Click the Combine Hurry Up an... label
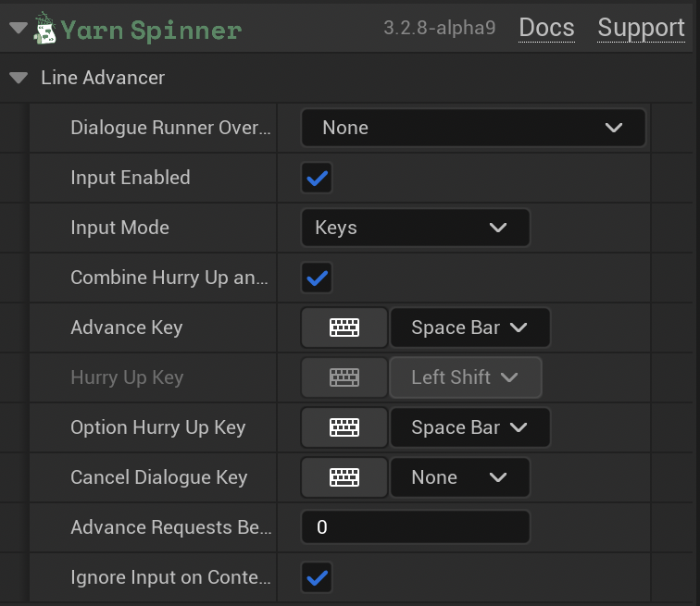 [x=169, y=278]
